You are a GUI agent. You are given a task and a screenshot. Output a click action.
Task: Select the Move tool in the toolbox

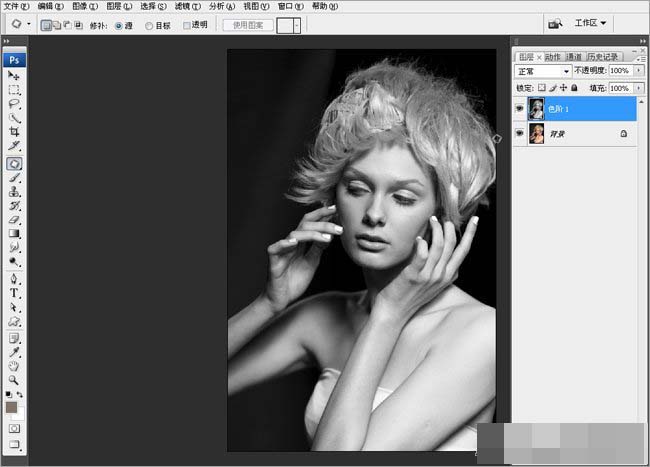pos(14,75)
